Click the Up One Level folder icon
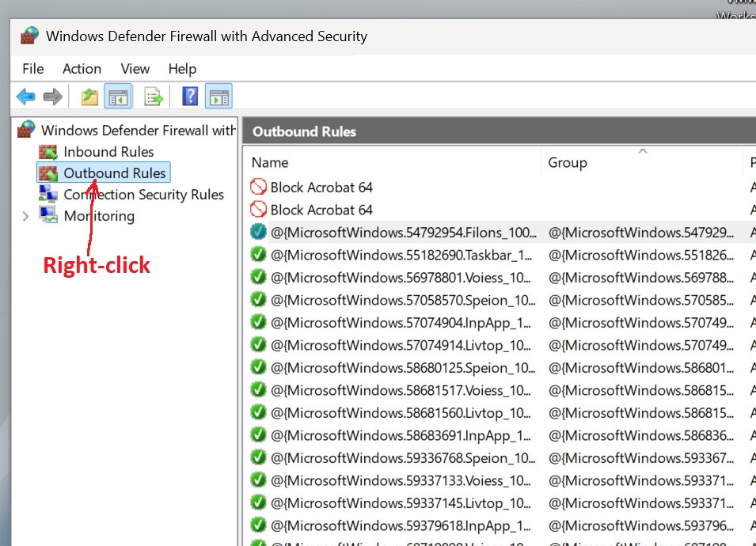Image resolution: width=756 pixels, height=546 pixels. pyautogui.click(x=89, y=97)
